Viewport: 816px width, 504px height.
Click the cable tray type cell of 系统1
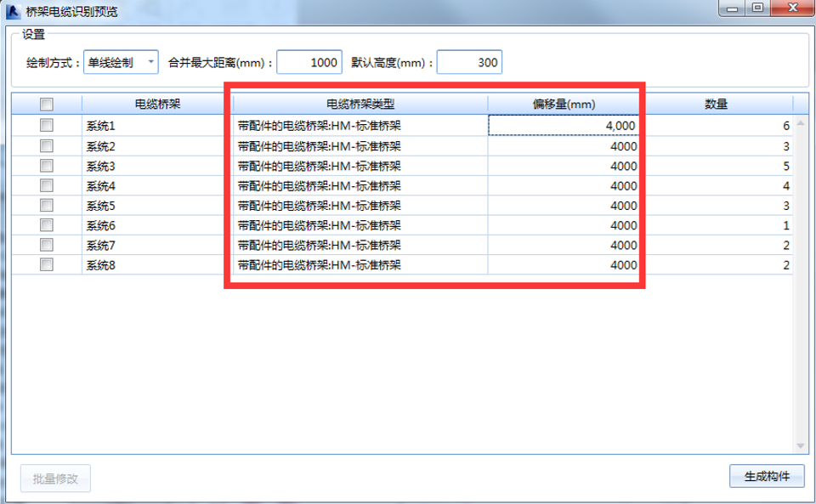point(360,125)
